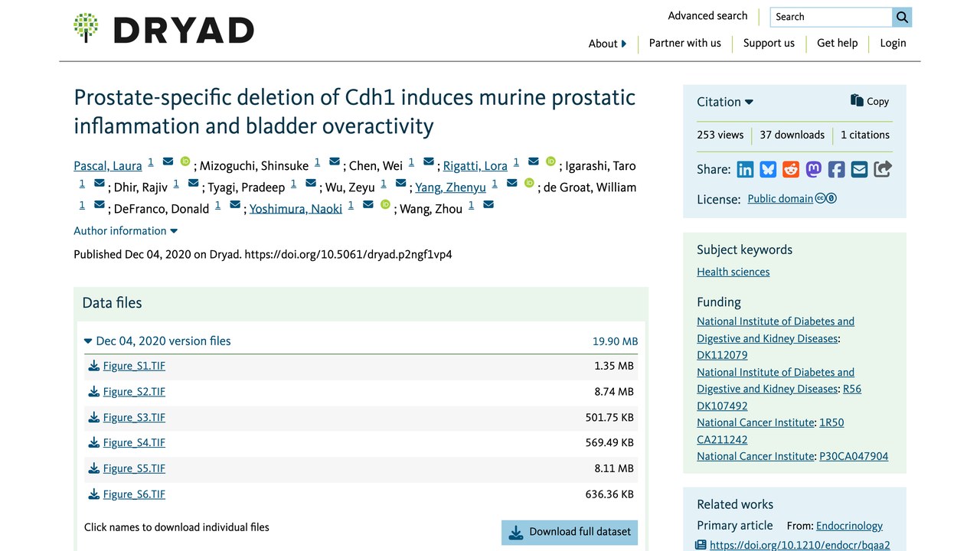Click the generic share arrow icon
980x551 pixels.
tap(883, 169)
